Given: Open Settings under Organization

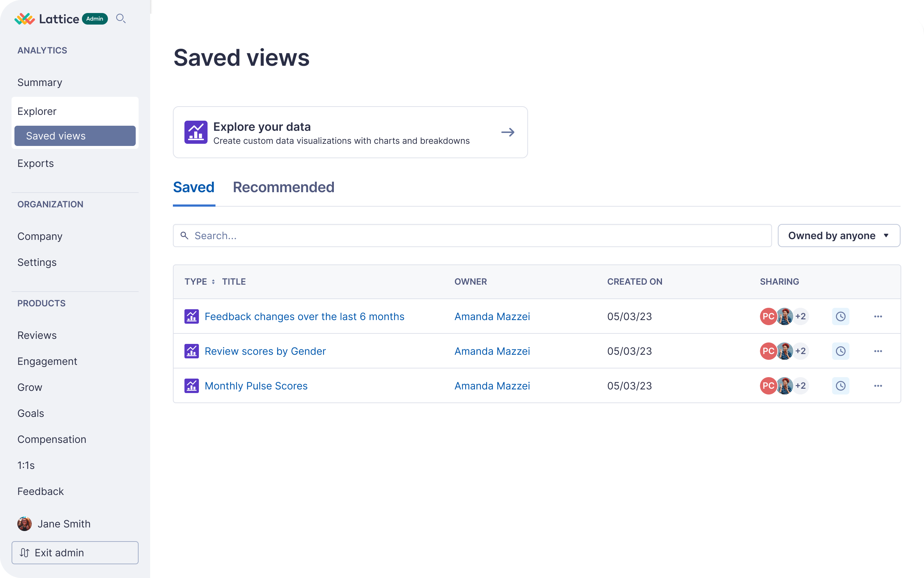Looking at the screenshot, I should [x=37, y=262].
